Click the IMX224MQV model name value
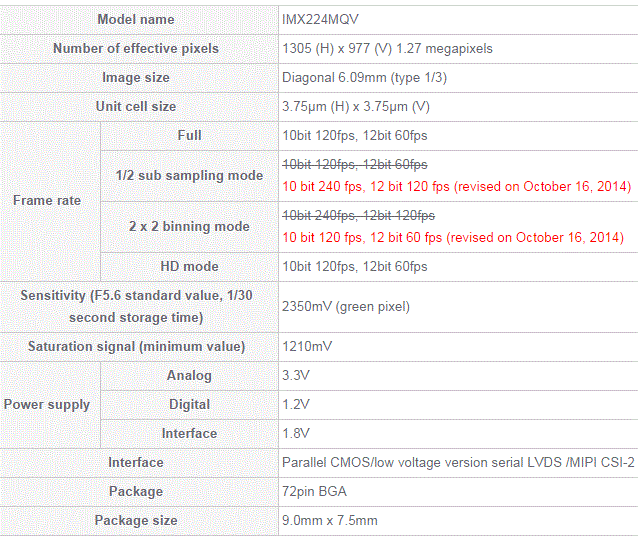The height and width of the screenshot is (539, 638). coord(320,19)
